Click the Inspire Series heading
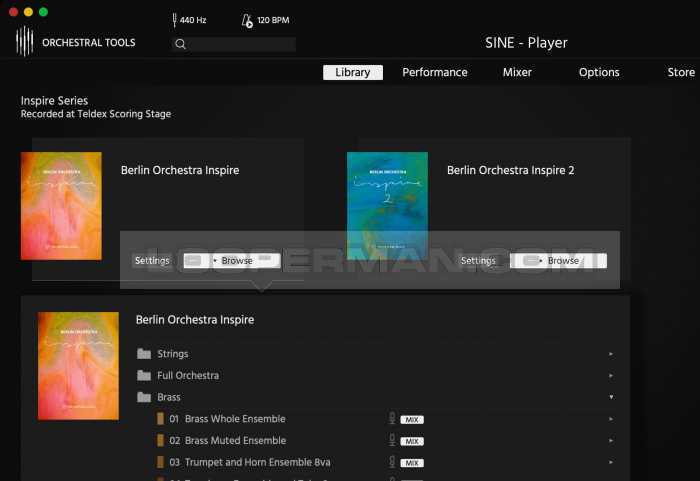The width and height of the screenshot is (700, 481). 54,100
